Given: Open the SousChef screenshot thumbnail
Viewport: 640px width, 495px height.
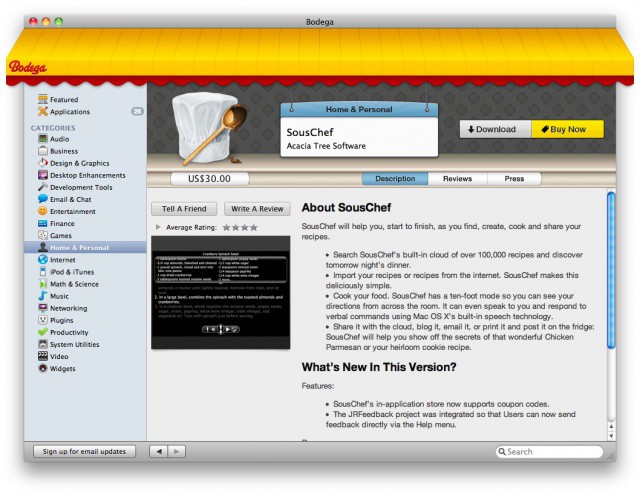Looking at the screenshot, I should pos(221,292).
